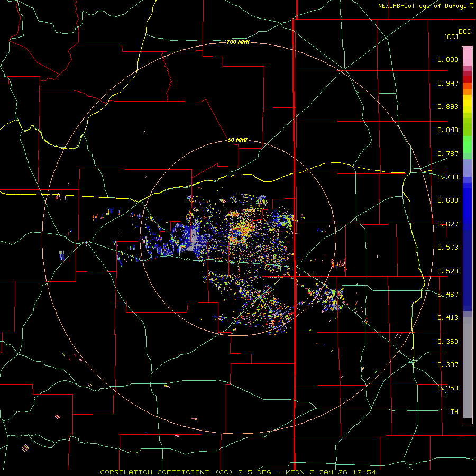Click the 0.893 color scale value
This screenshot has width=476, height=476.
click(448, 106)
